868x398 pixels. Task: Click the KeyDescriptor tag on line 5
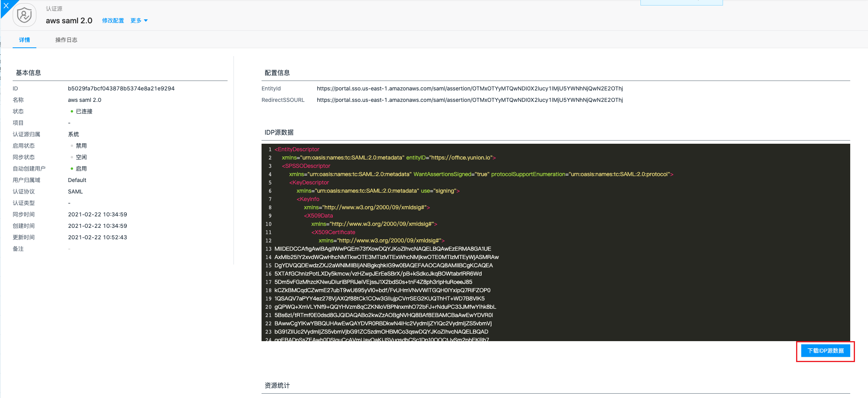point(309,183)
